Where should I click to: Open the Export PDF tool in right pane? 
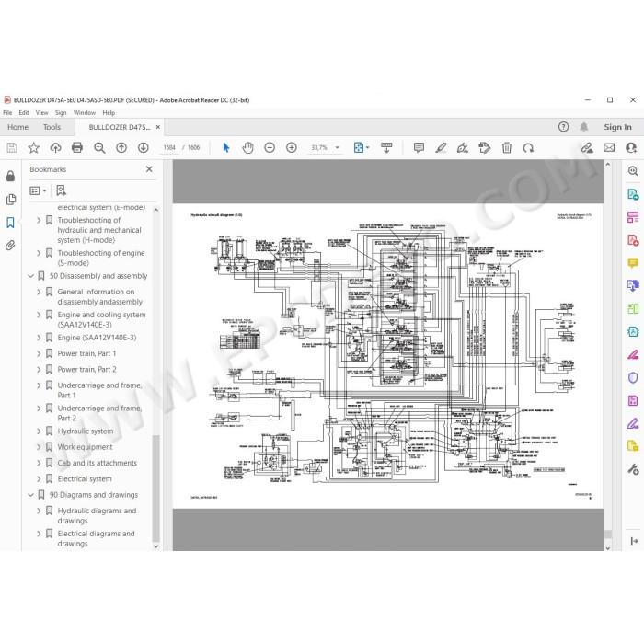click(633, 194)
